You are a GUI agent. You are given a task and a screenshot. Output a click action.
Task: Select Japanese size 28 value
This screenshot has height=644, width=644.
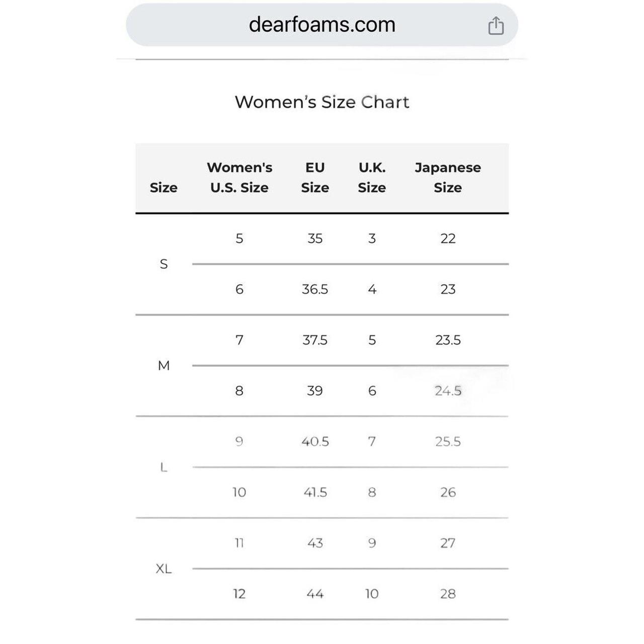click(448, 594)
